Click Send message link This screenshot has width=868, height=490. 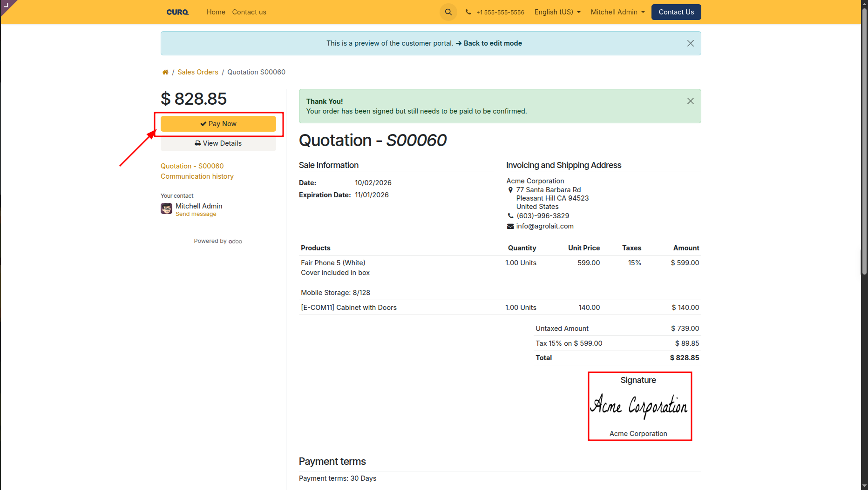(196, 214)
